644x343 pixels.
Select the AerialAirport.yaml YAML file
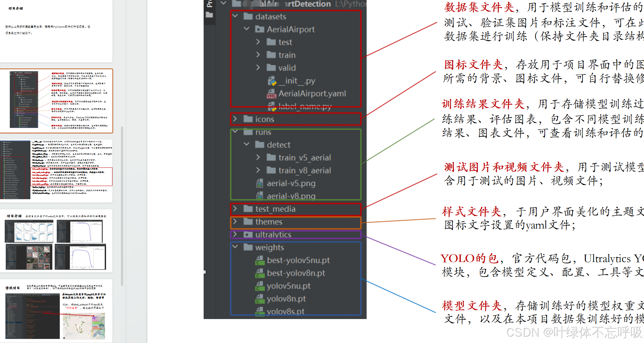click(312, 94)
